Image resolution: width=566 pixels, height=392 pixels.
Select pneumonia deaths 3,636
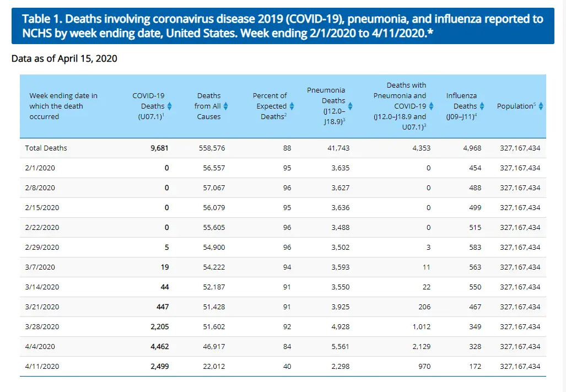point(341,207)
